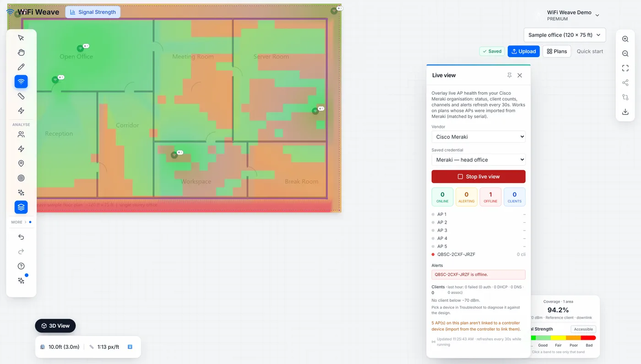Open the target bullseye tool

click(x=21, y=178)
